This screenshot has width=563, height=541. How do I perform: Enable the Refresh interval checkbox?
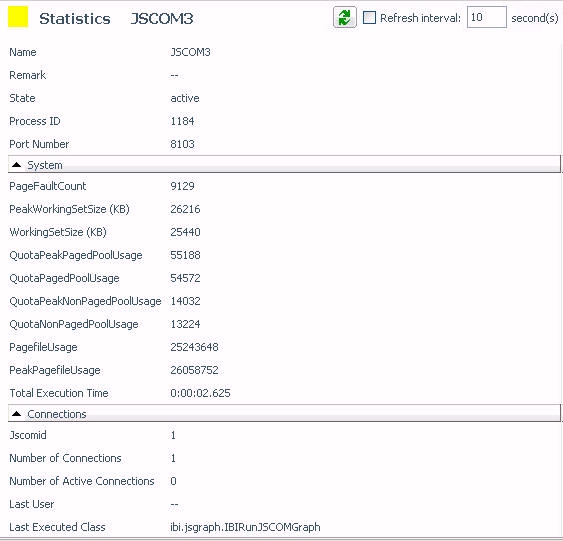(x=369, y=18)
